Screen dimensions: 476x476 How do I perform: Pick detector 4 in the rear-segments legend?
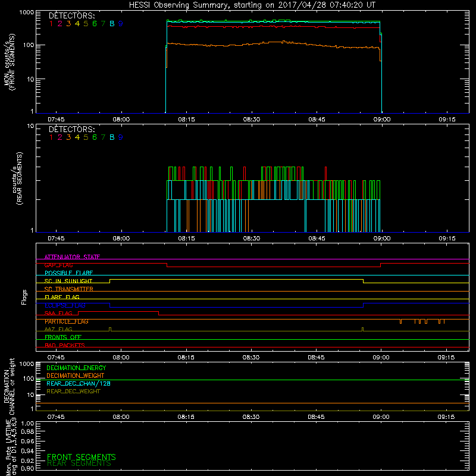[77, 137]
